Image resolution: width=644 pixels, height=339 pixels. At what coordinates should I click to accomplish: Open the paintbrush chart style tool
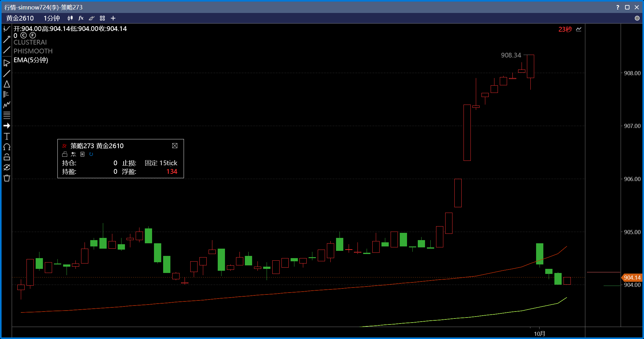(92, 18)
